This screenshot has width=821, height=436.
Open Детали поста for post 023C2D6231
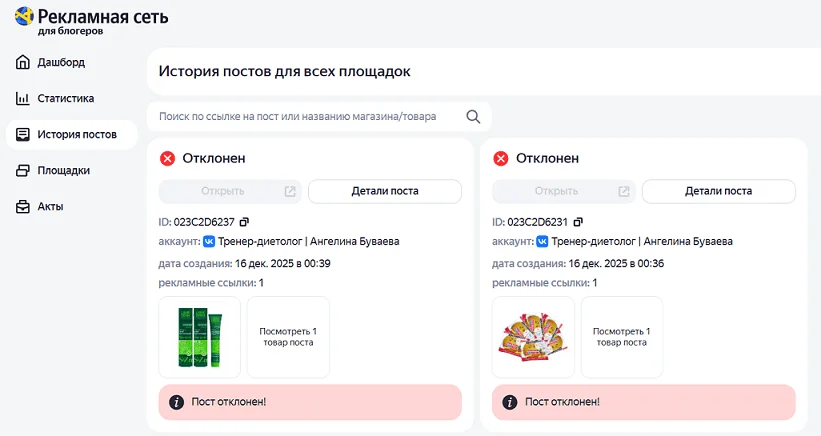[x=718, y=191]
